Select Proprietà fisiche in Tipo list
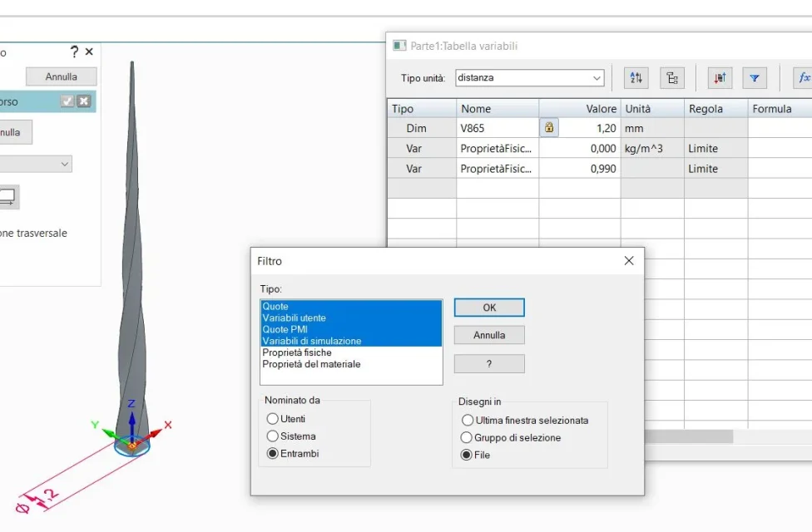The image size is (812, 532). (351, 352)
